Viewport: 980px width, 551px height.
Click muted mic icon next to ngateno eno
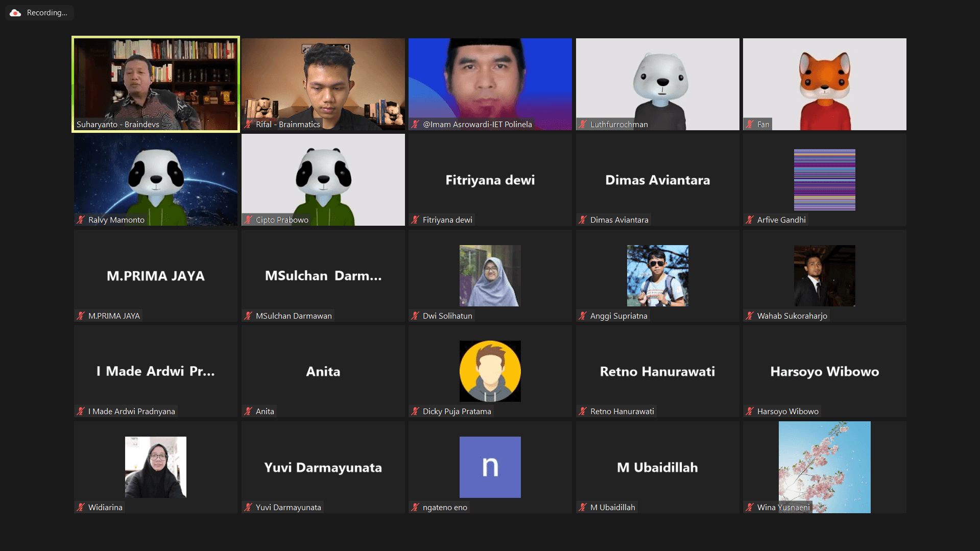415,507
